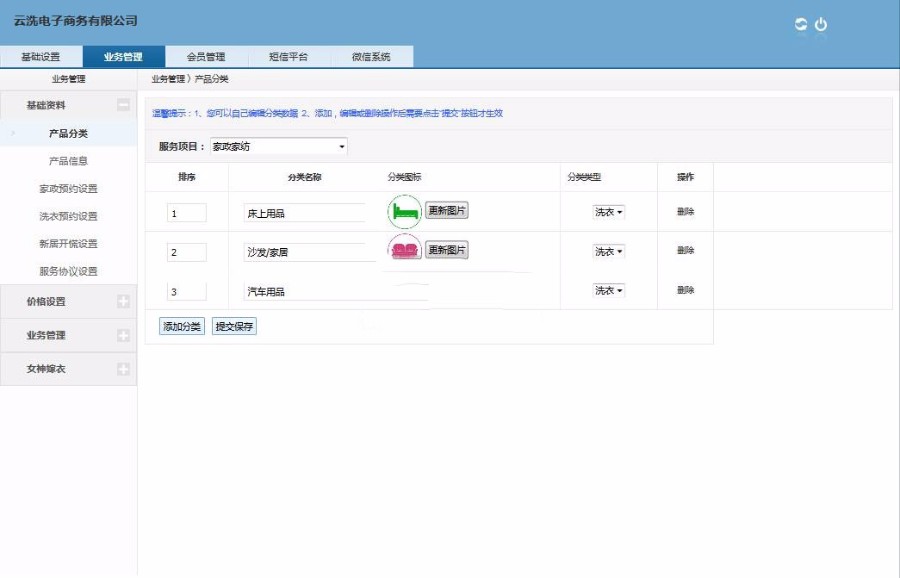Image resolution: width=900 pixels, height=578 pixels.
Task: Click 更新图片 button for 床上用品
Action: coord(447,211)
